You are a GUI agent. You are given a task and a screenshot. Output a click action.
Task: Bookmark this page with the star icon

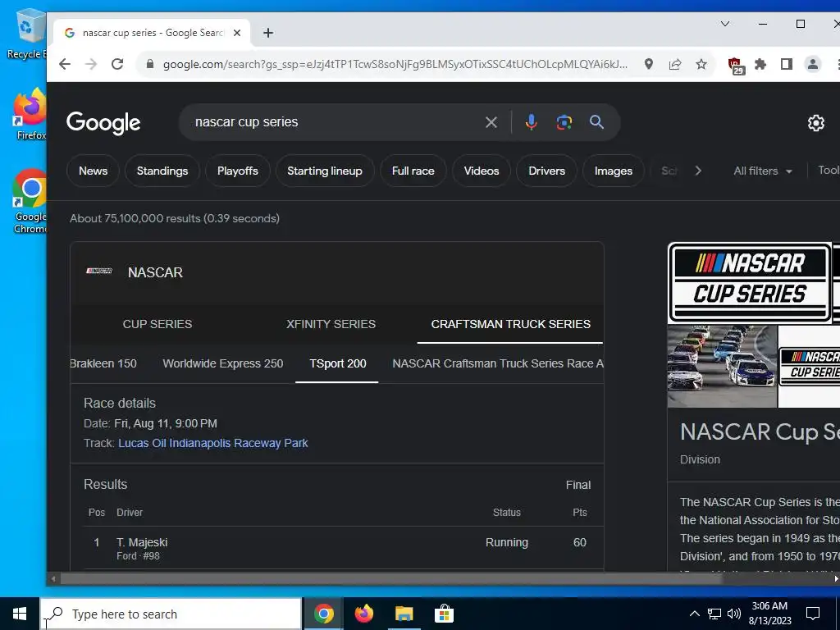[x=701, y=64]
